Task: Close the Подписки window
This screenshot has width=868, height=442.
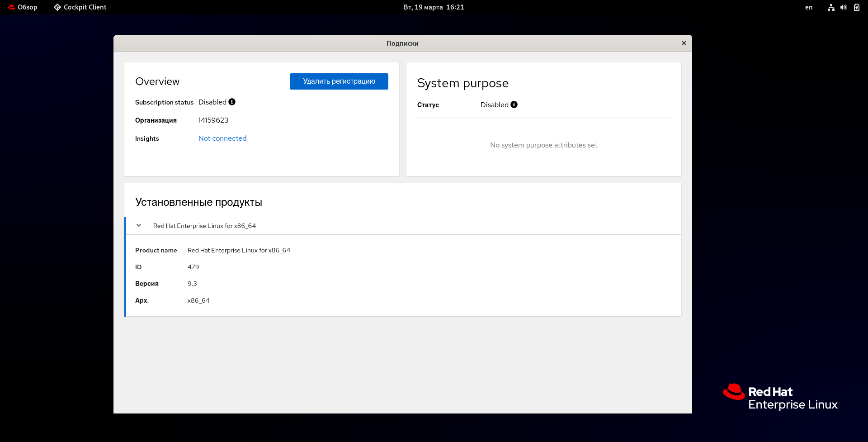Action: pyautogui.click(x=684, y=43)
